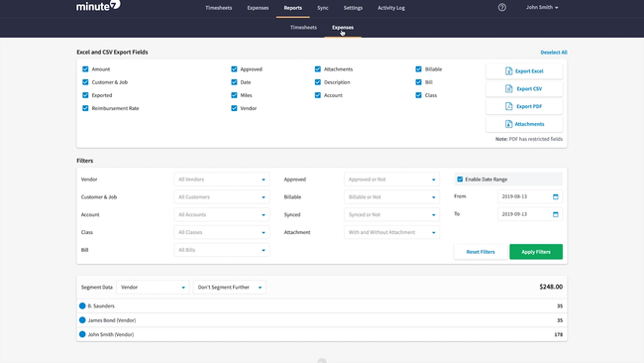The height and width of the screenshot is (363, 644).
Task: Open the All Bills dropdown
Action: pos(222,250)
